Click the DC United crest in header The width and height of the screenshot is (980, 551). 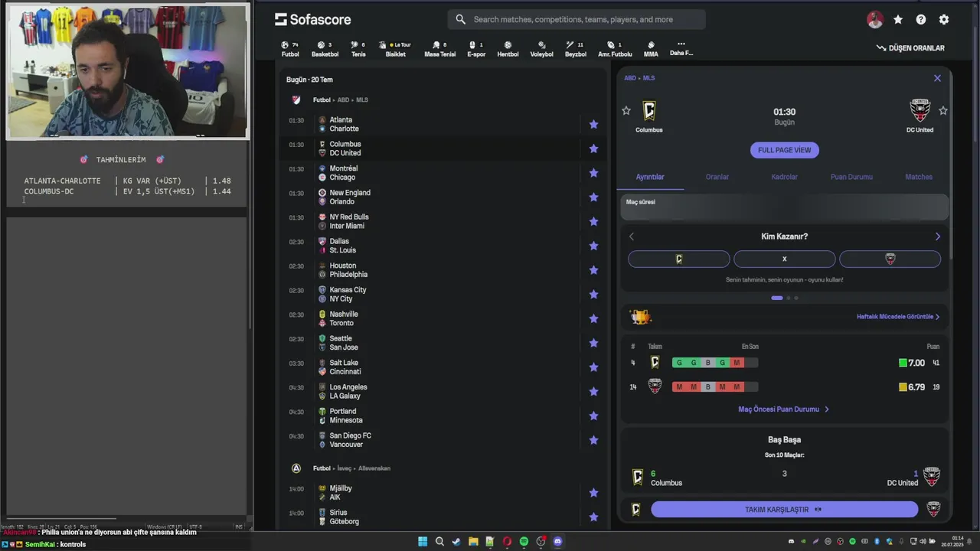pos(920,111)
